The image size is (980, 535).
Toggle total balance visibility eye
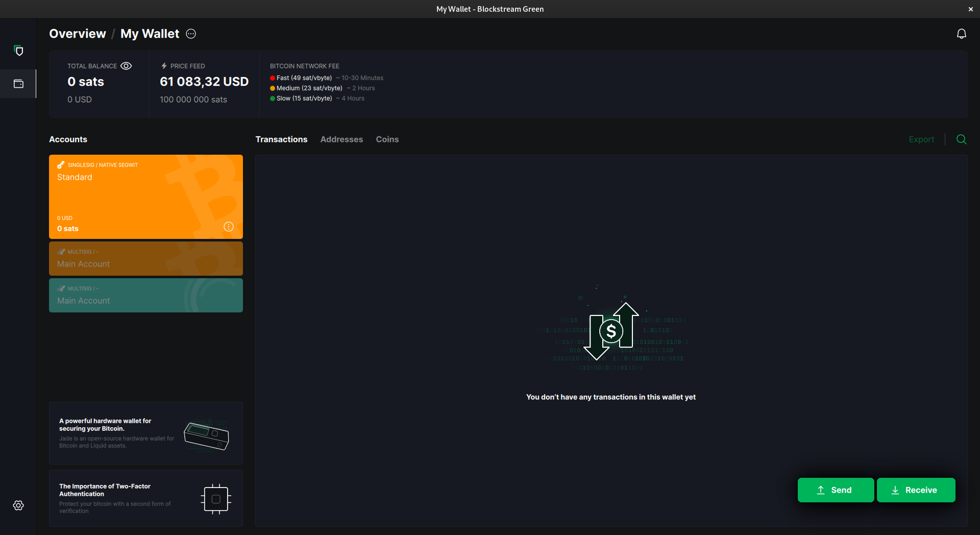click(x=126, y=66)
